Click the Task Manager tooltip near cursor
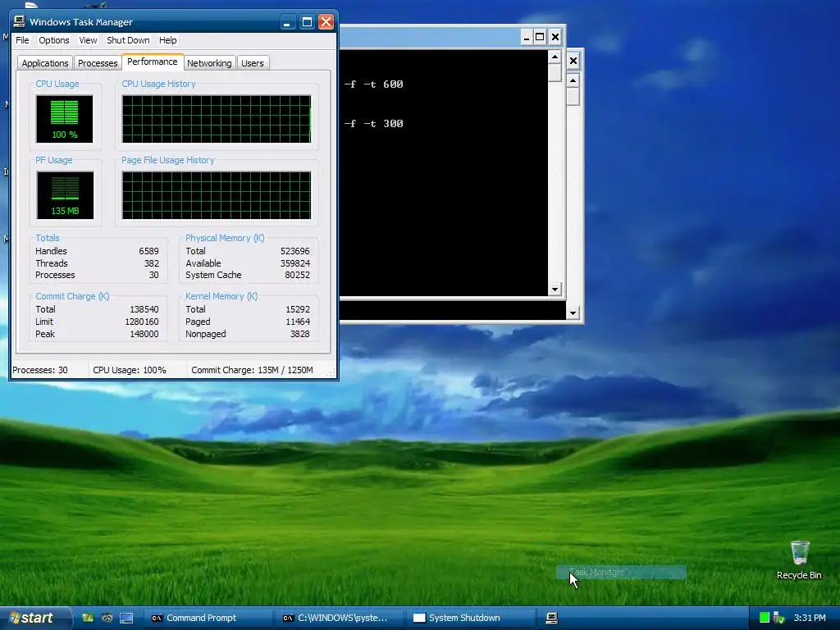 [x=622, y=572]
